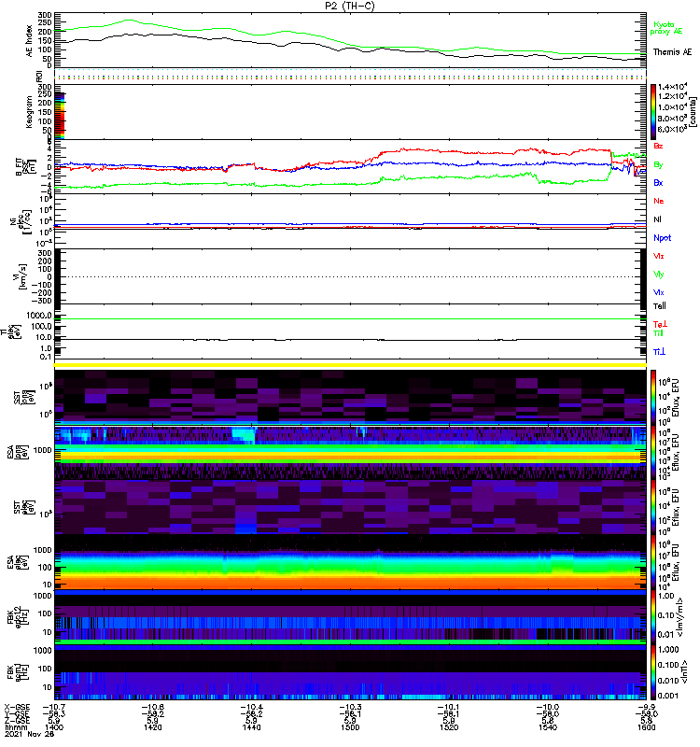Click the SST electrons Eflux color bar

click(653, 507)
